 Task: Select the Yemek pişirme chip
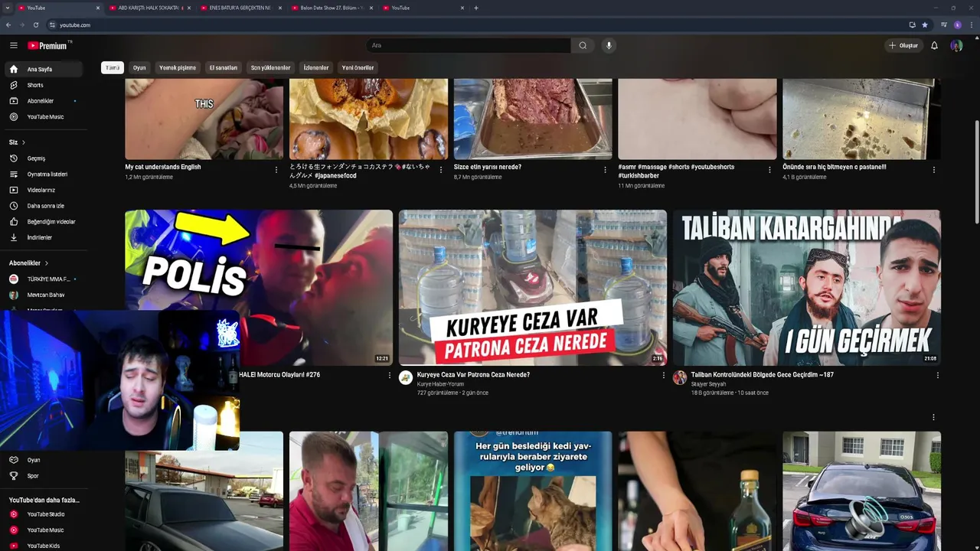178,67
